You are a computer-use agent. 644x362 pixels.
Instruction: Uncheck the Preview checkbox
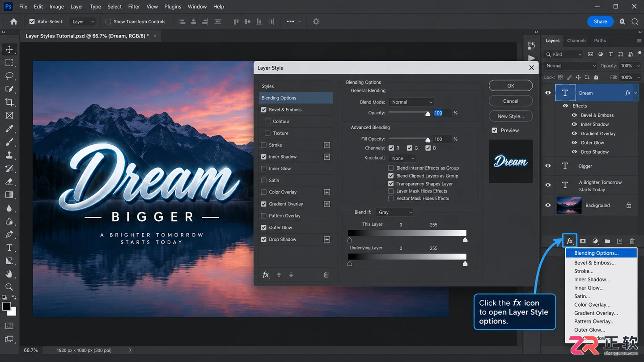(495, 130)
